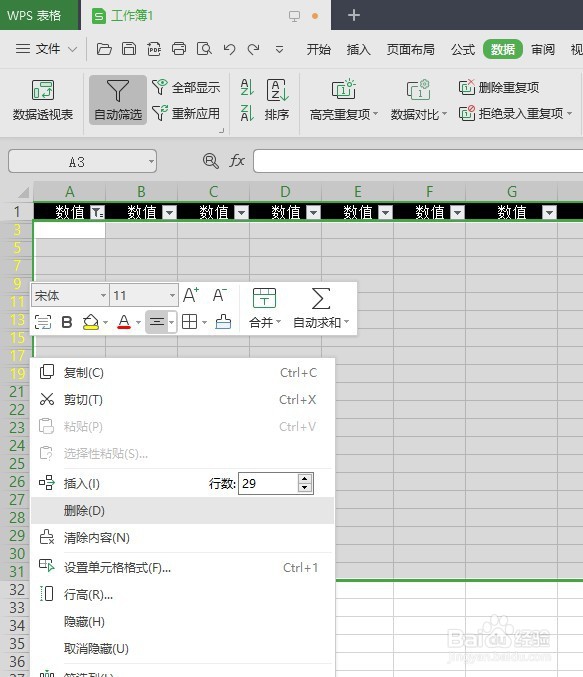
Task: Click the name box showing A3
Action: tap(82, 161)
